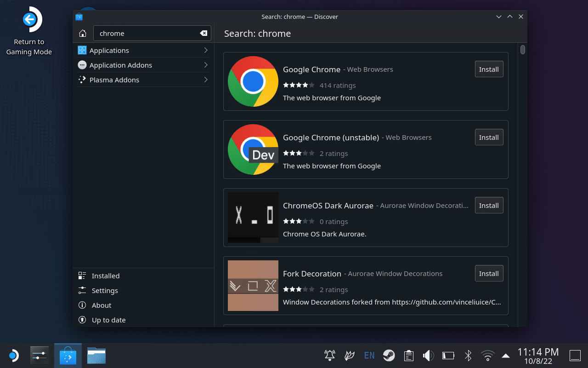
Task: Open Discover Settings page
Action: (143, 290)
